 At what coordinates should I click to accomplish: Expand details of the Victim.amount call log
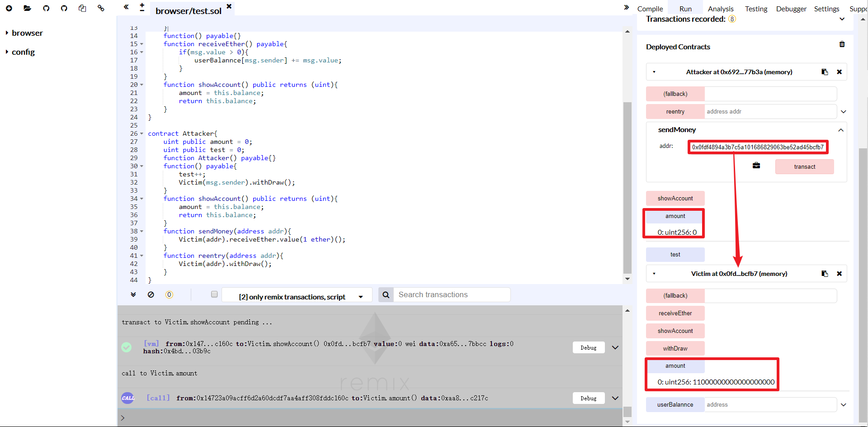point(615,398)
